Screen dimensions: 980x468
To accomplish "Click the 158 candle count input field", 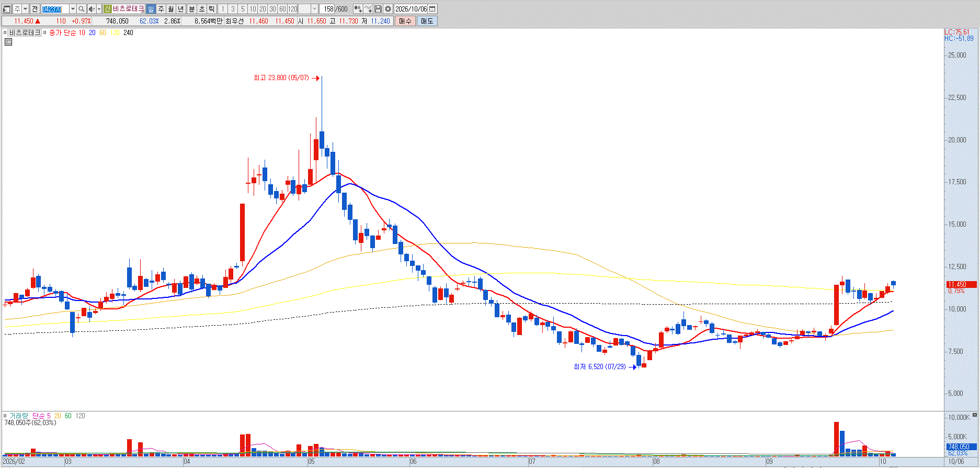I will (x=328, y=9).
